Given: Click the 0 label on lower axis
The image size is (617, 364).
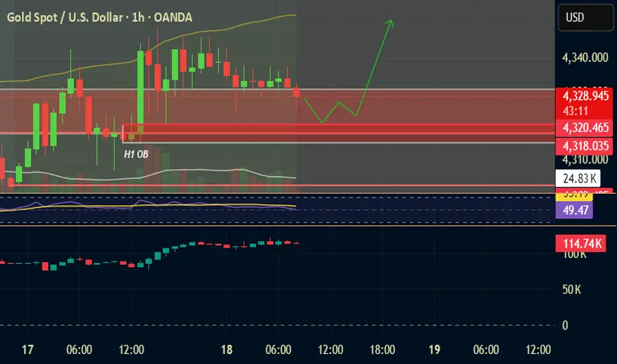Looking at the screenshot, I should pyautogui.click(x=565, y=326).
